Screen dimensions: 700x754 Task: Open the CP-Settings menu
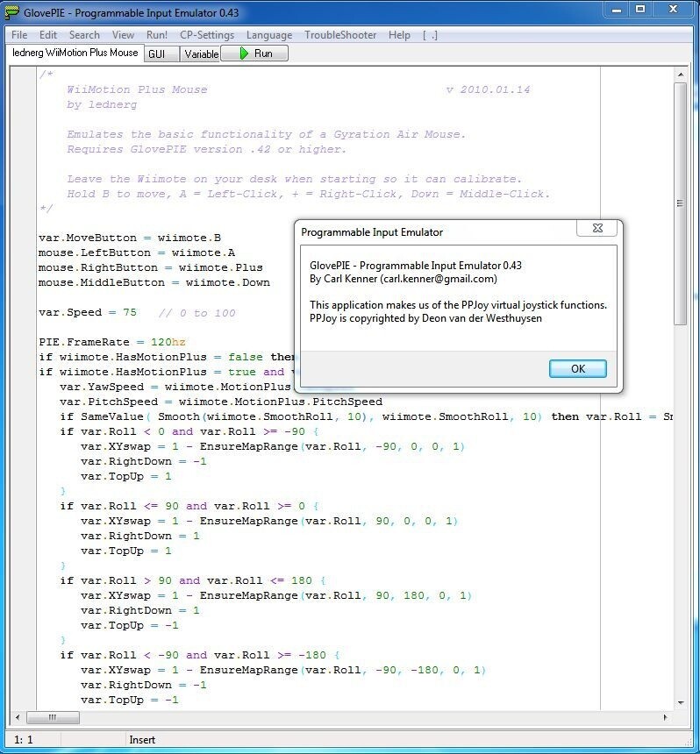pyautogui.click(x=207, y=35)
